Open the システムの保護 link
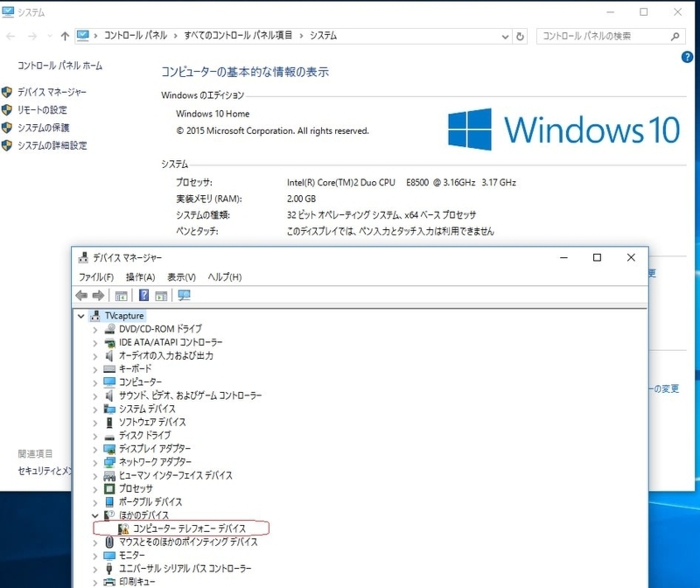700x588 pixels. (44, 128)
